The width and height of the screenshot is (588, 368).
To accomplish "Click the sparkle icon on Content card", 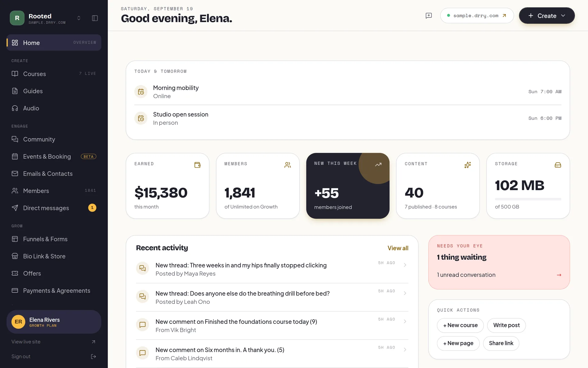I will pos(468,165).
